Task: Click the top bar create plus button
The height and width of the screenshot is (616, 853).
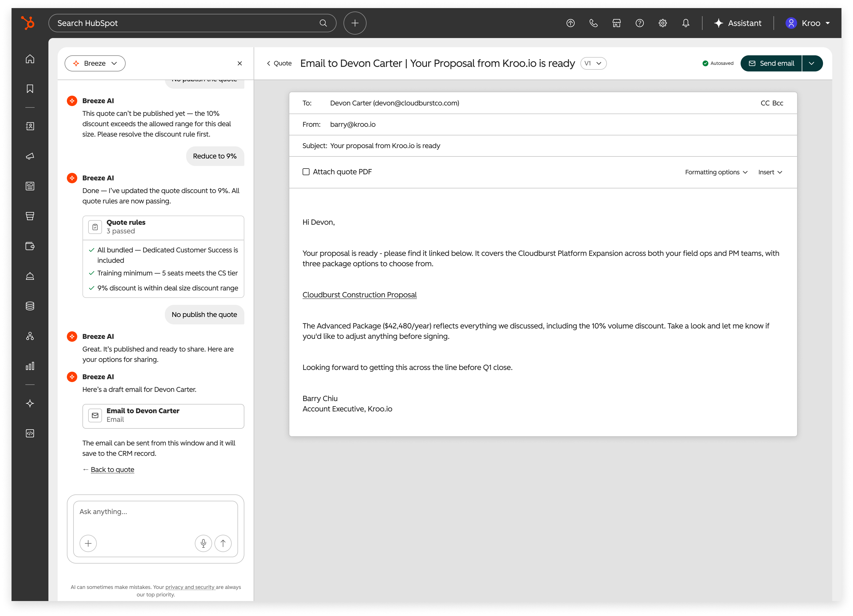Action: pos(355,23)
